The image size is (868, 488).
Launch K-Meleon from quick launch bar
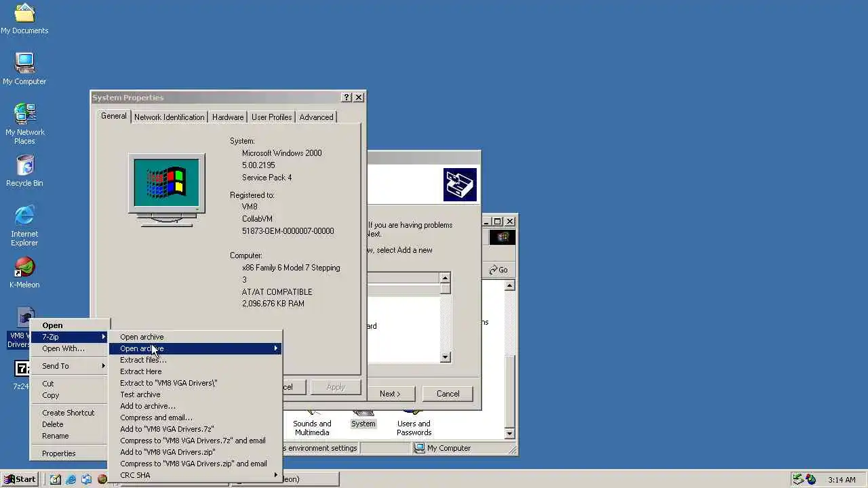[102, 479]
